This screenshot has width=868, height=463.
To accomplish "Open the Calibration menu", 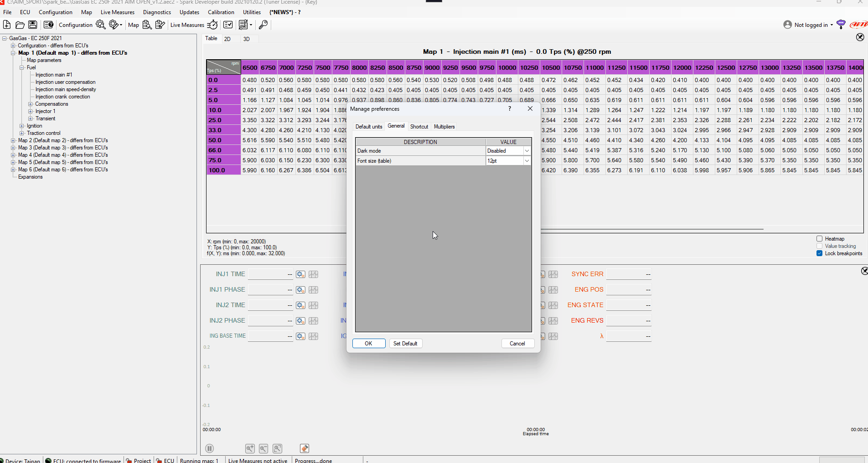I will pyautogui.click(x=221, y=12).
